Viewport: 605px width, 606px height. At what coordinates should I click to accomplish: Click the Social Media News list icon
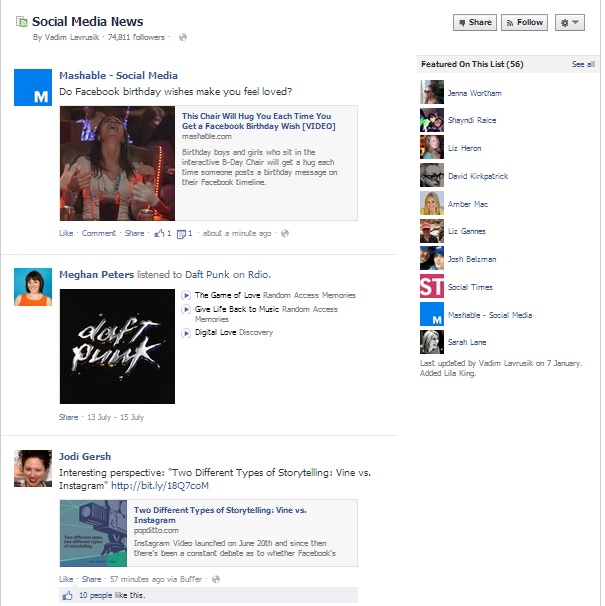[22, 22]
